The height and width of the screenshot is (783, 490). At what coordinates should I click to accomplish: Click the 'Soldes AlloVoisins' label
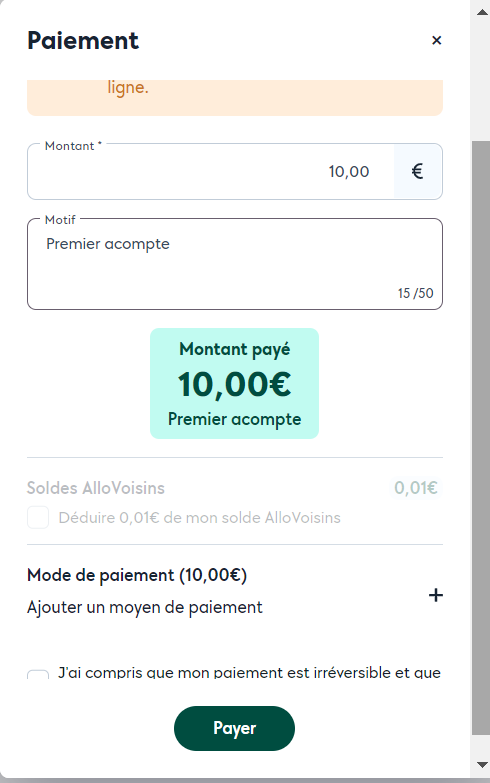tap(95, 488)
